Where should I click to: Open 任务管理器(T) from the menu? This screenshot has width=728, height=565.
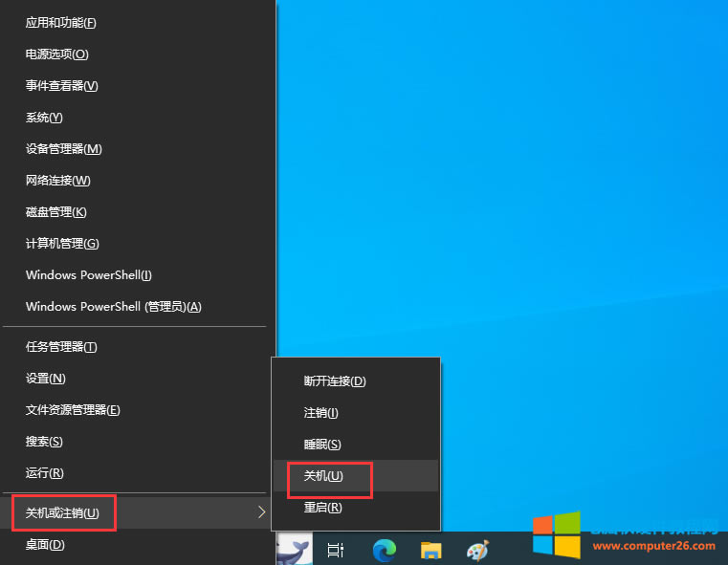[61, 347]
